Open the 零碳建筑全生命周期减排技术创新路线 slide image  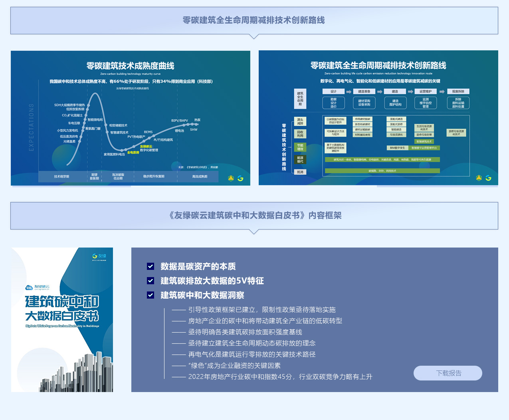[378, 118]
